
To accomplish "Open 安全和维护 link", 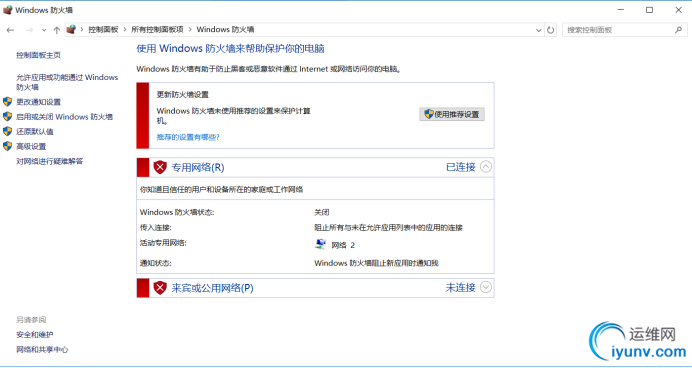I will 35,335.
